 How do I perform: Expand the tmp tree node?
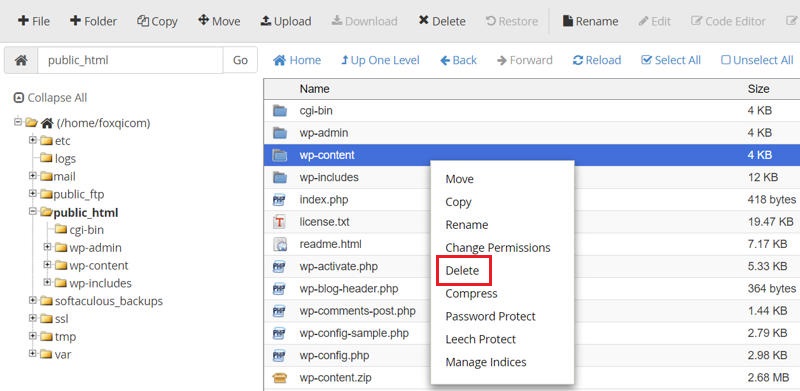coord(33,336)
